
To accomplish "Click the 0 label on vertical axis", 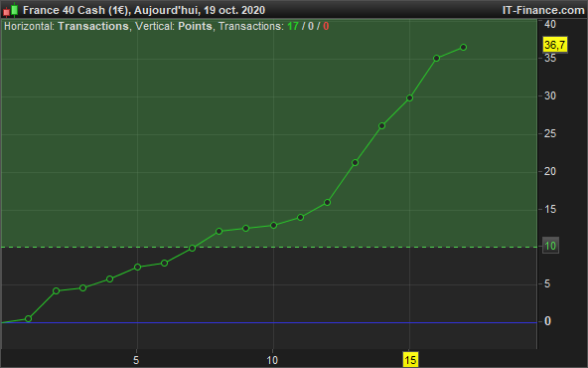I will (547, 321).
